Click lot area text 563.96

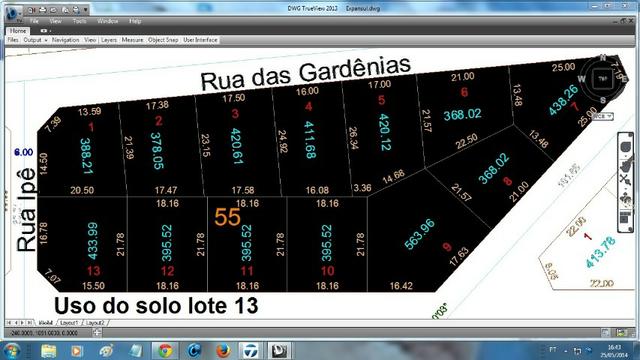(x=420, y=234)
